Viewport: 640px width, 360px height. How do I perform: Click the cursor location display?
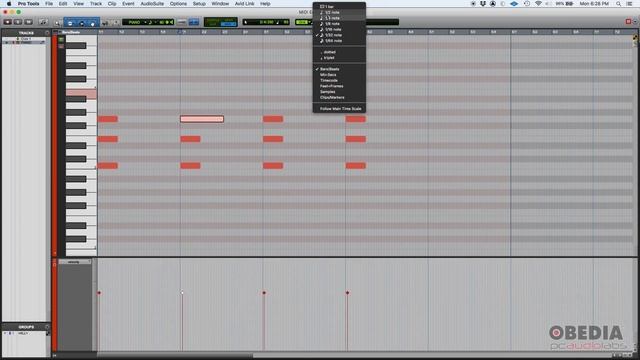click(266, 22)
